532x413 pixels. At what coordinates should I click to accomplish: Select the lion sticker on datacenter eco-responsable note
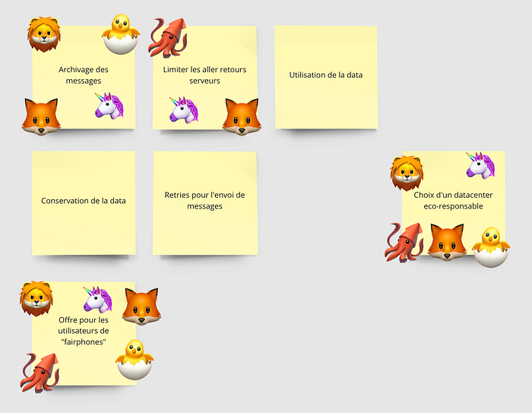point(407,173)
